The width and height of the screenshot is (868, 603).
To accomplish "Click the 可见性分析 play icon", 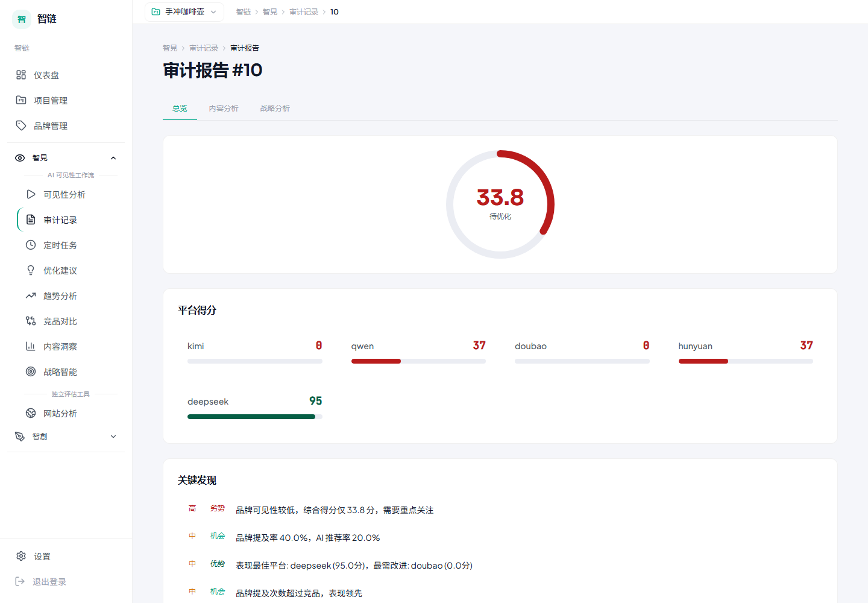I will (x=31, y=194).
